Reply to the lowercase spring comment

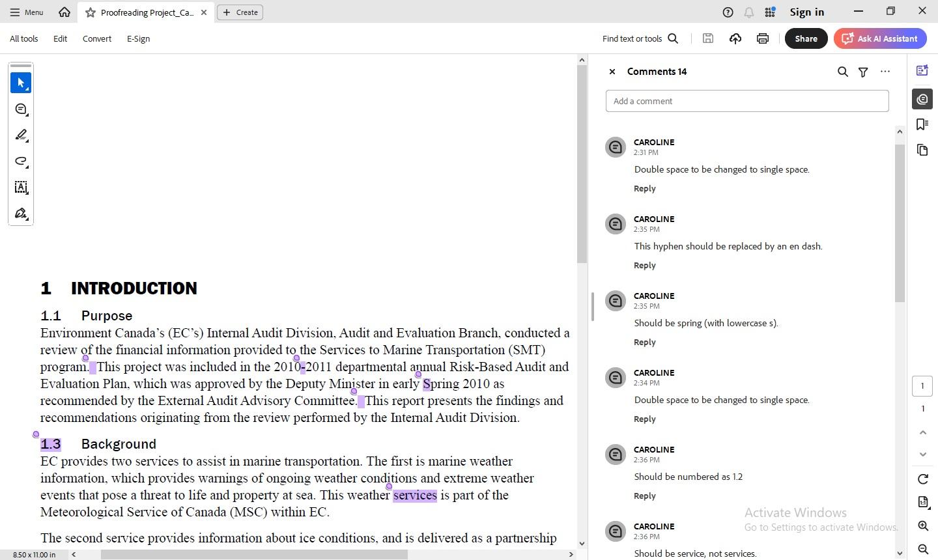click(x=645, y=342)
